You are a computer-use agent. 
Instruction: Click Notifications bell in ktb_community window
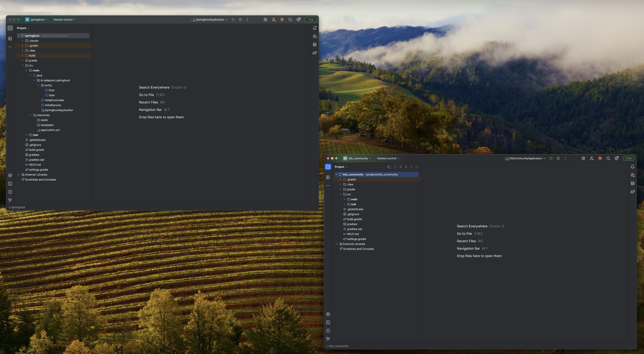click(632, 167)
